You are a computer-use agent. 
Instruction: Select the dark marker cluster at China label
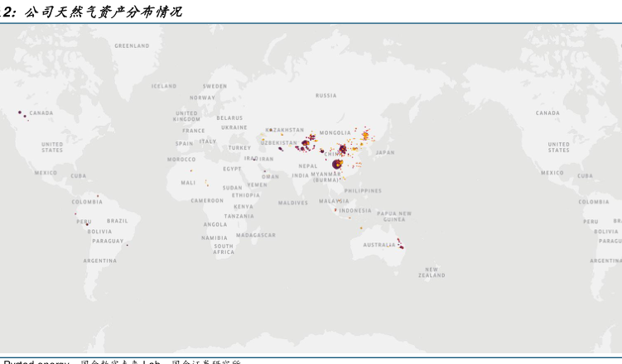[x=342, y=150]
